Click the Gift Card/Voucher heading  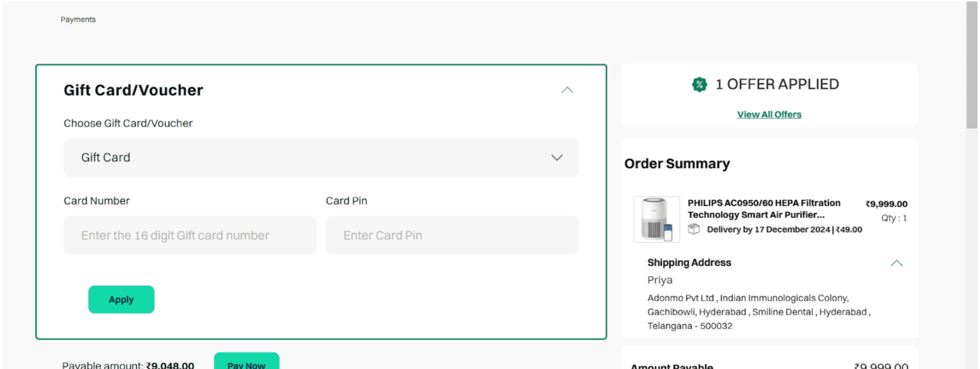(x=133, y=90)
